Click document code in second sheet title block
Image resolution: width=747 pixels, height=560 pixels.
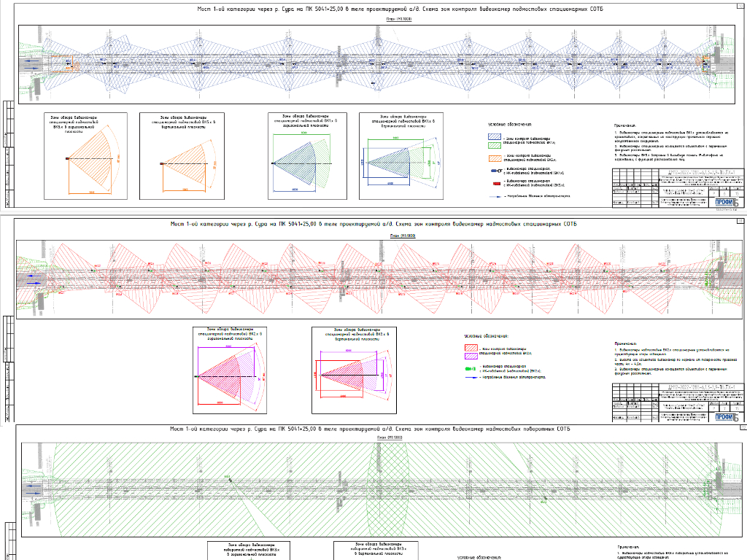click(x=701, y=387)
